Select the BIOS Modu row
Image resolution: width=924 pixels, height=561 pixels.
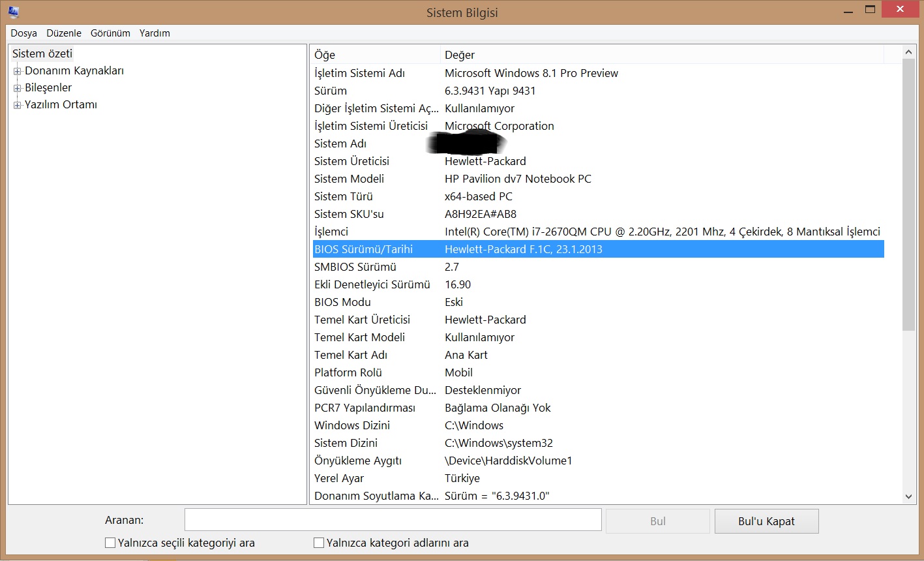pos(599,302)
